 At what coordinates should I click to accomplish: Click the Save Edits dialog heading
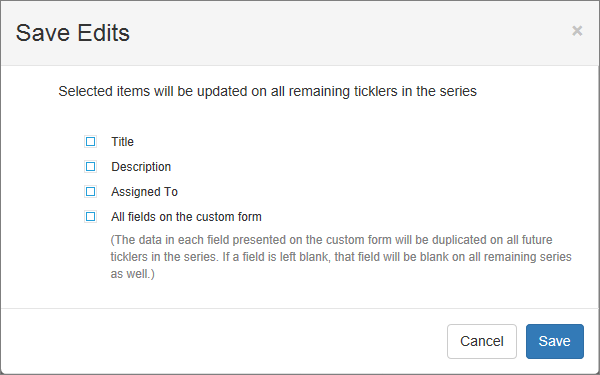click(73, 33)
